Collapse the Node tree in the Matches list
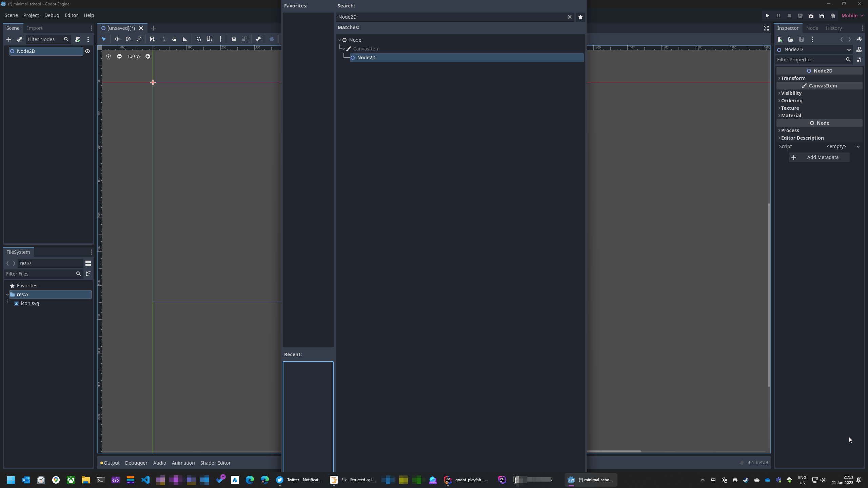868x488 pixels. pos(339,40)
